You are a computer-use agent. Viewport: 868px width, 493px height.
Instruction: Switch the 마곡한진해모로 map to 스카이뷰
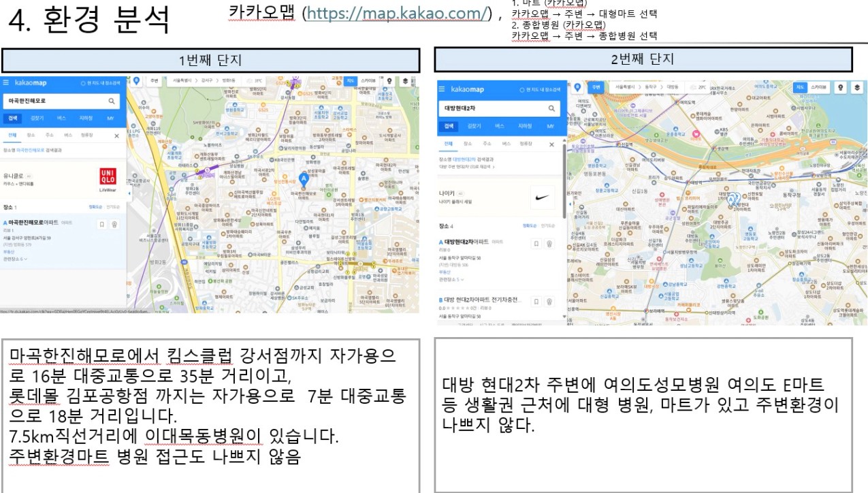coord(368,80)
